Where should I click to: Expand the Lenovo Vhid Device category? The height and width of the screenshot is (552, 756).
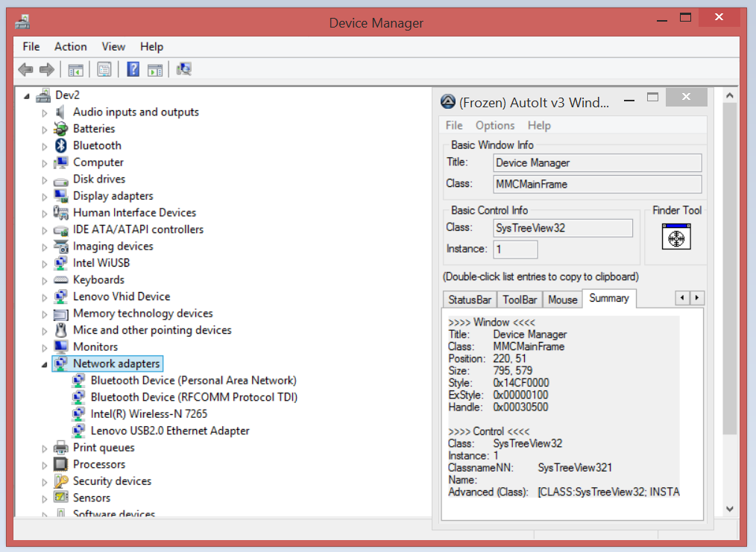[x=44, y=297]
